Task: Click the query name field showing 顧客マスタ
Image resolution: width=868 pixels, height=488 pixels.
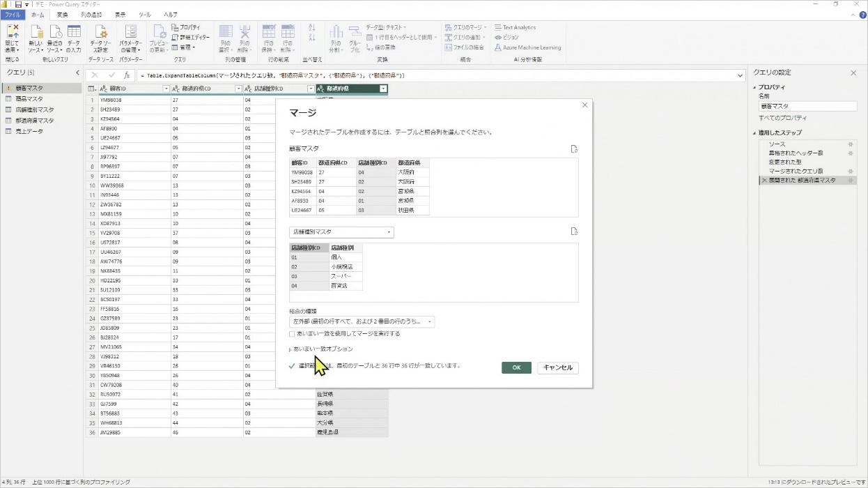Action: (807, 105)
